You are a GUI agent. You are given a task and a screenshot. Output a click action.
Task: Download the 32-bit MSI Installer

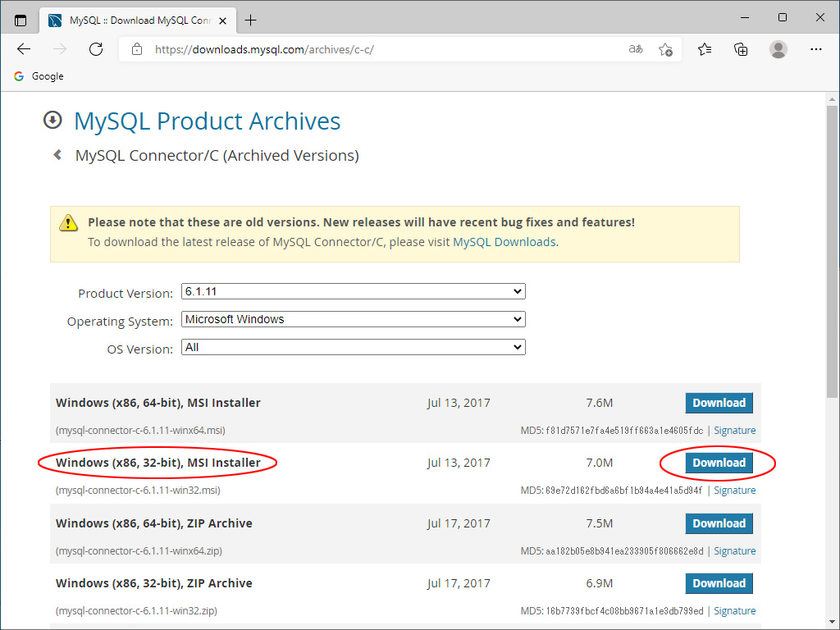719,463
